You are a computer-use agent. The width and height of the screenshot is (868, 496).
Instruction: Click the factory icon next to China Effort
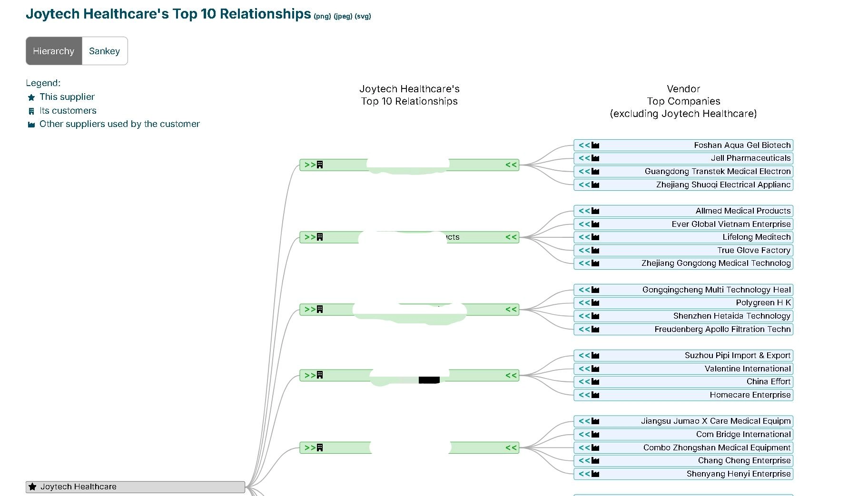tap(595, 382)
